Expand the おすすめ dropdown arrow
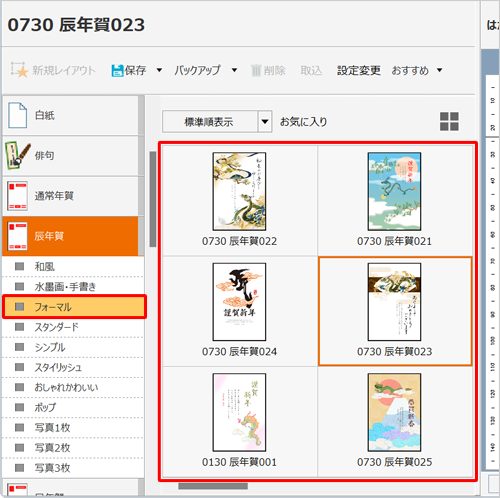500x498 pixels. pos(440,70)
